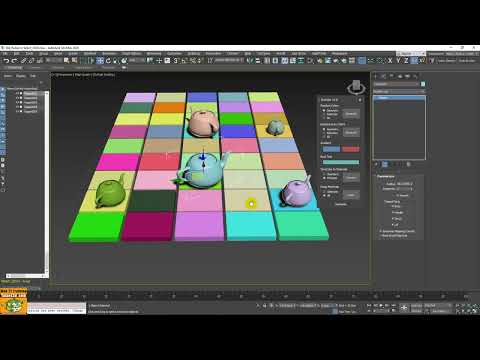The image size is (480, 360).
Task: Open the reference coordinate system dropdown
Action: [x=137, y=61]
